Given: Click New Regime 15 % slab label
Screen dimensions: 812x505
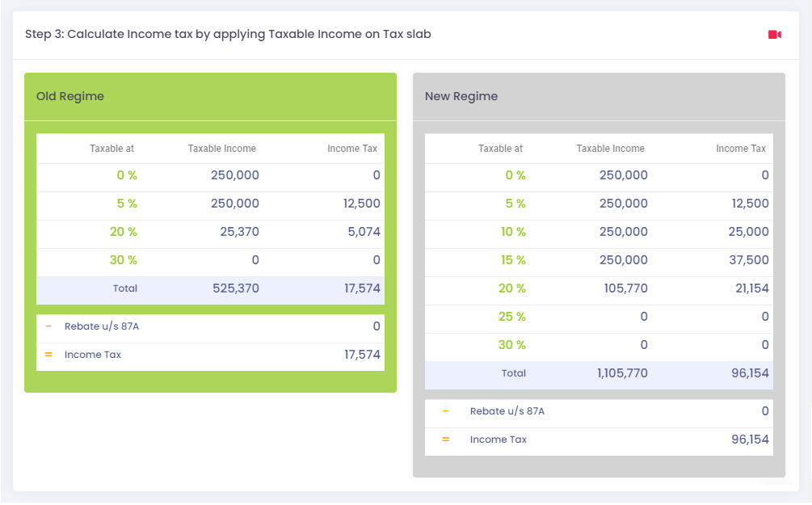Looking at the screenshot, I should click(513, 260).
